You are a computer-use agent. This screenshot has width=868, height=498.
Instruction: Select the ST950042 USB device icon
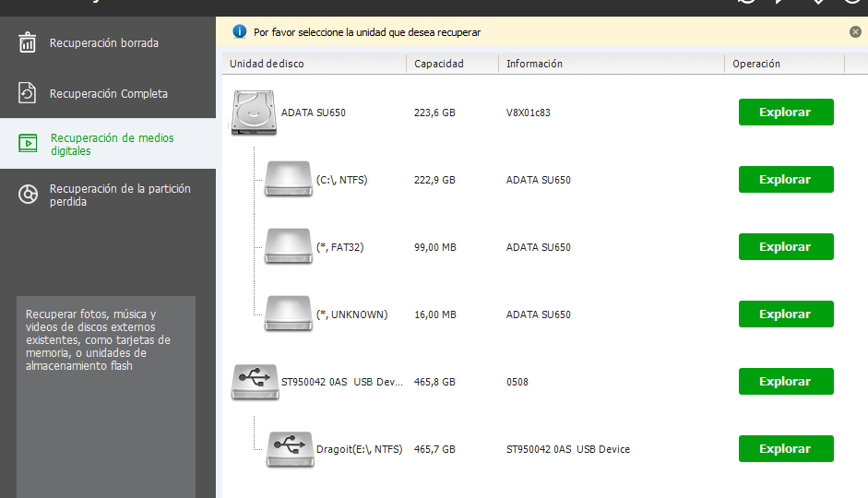coord(255,382)
